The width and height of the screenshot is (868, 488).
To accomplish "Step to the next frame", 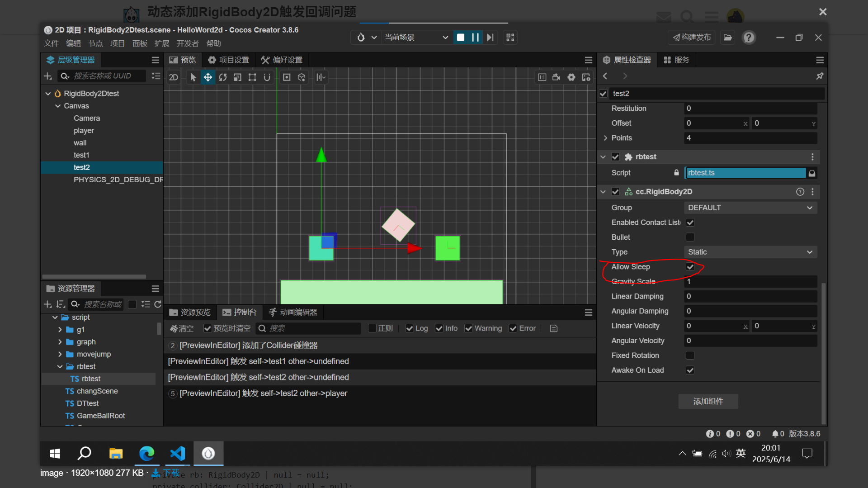I will coord(490,38).
